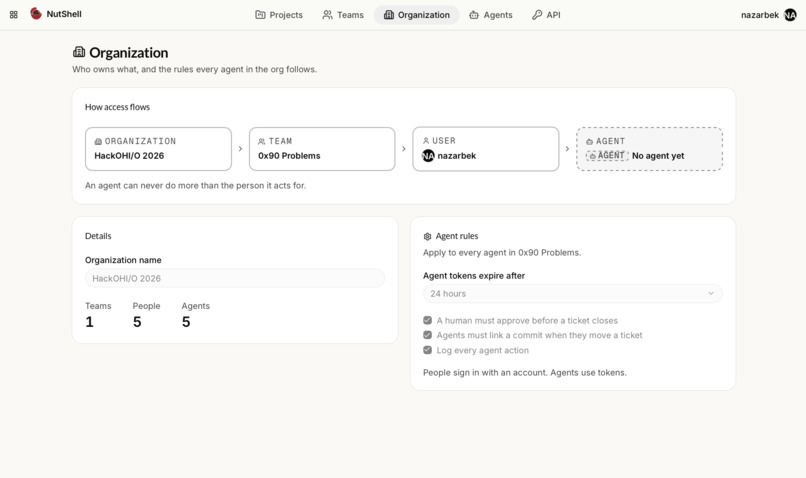Click the NutShell brand name

pyautogui.click(x=64, y=14)
